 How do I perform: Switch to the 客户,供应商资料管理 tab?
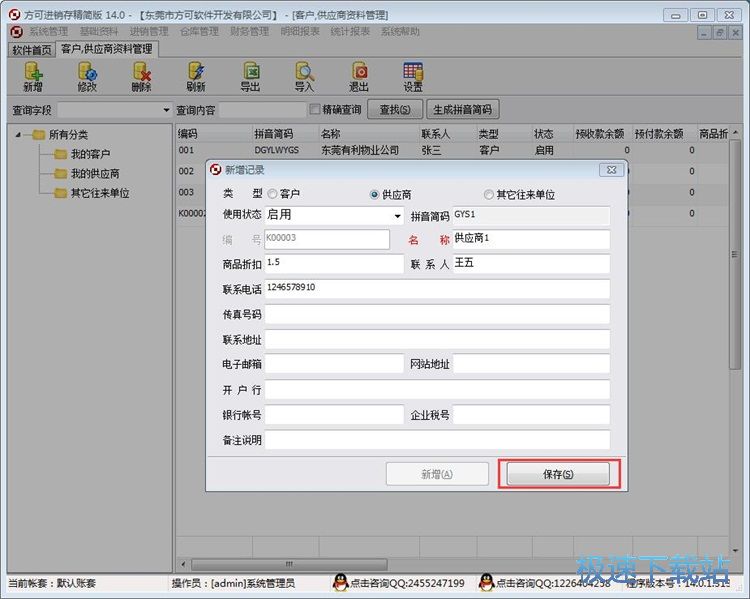[107, 49]
